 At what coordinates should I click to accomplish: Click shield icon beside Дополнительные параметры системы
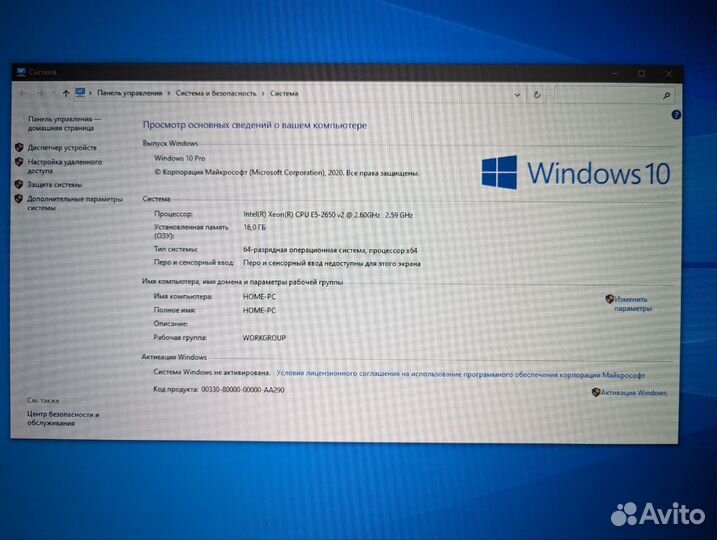point(18,198)
